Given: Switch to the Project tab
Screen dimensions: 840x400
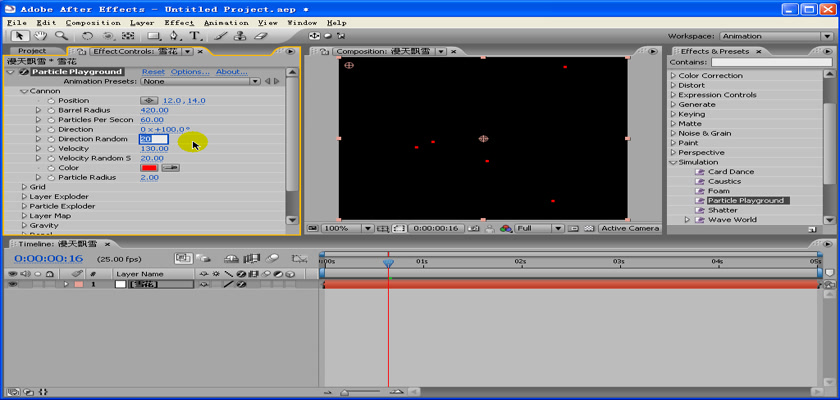Looking at the screenshot, I should (x=33, y=51).
